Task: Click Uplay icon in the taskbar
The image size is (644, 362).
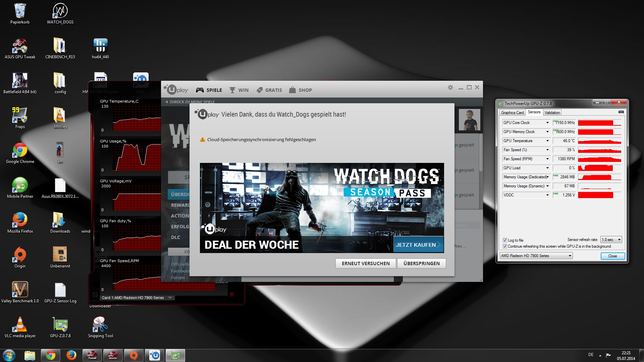Action: pyautogui.click(x=155, y=355)
